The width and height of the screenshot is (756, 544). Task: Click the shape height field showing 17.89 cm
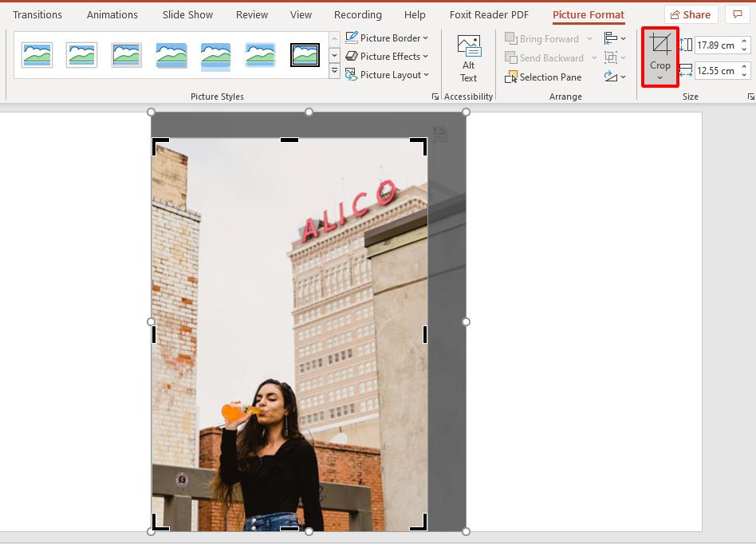tap(715, 45)
